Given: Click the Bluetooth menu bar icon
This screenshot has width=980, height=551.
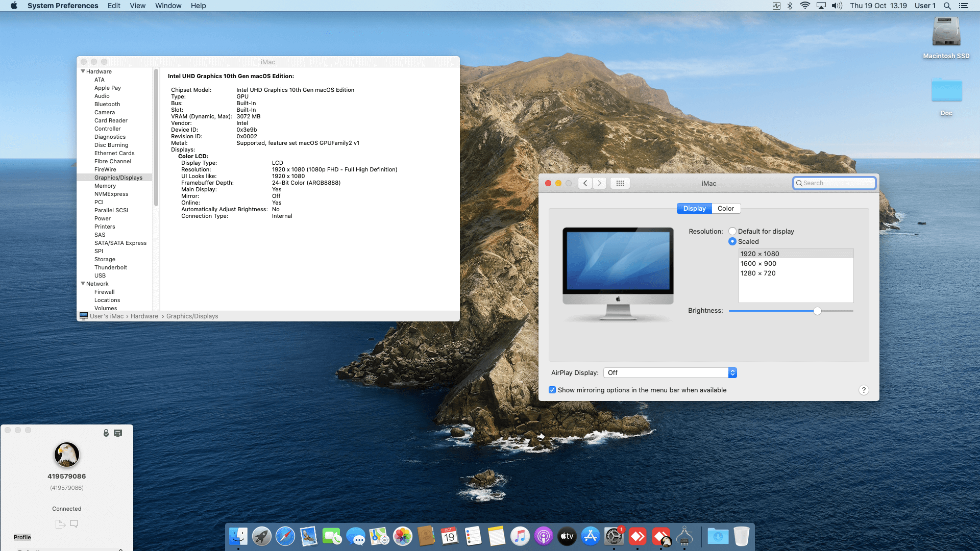Looking at the screenshot, I should [790, 6].
